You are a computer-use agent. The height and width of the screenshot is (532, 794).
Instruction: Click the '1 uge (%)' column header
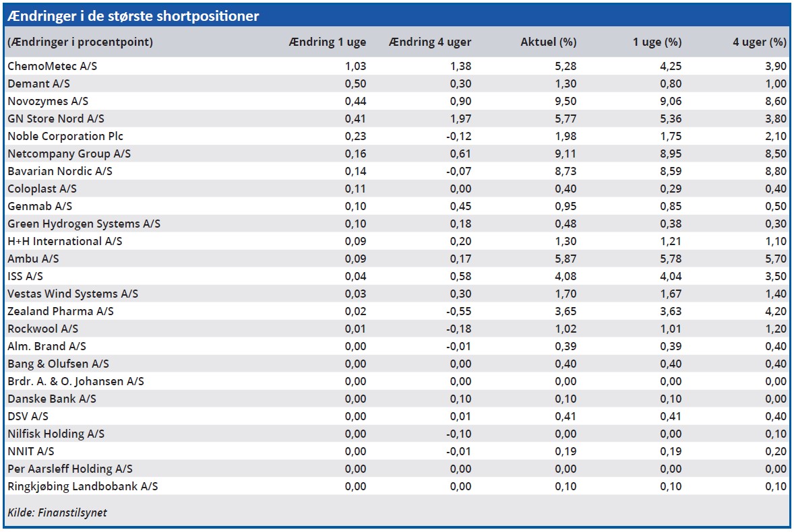pyautogui.click(x=656, y=42)
